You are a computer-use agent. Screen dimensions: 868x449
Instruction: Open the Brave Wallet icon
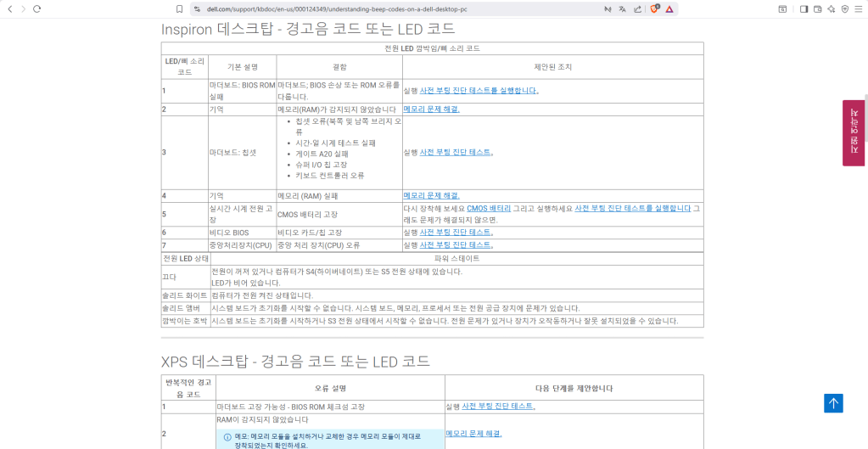tap(818, 8)
